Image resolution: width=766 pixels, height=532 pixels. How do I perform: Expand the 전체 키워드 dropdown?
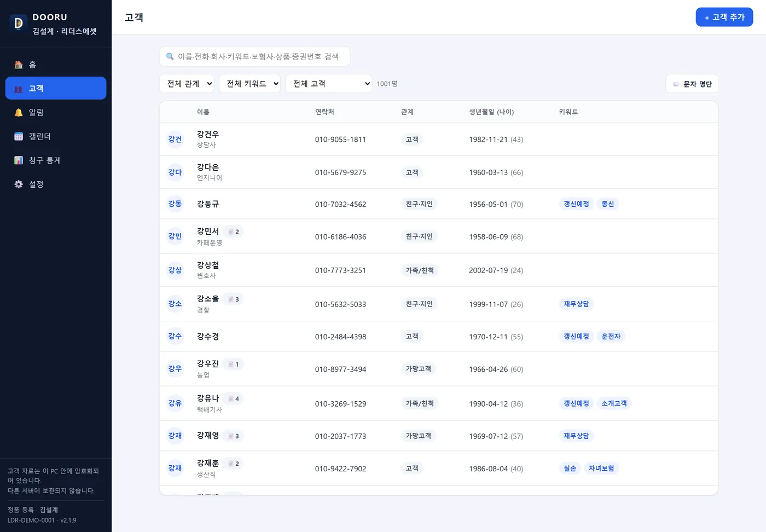[249, 84]
